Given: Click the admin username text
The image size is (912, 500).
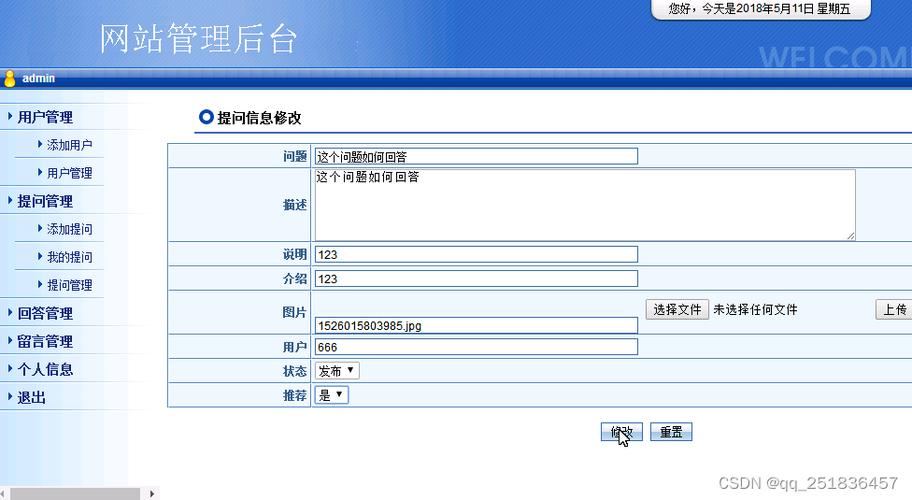Looking at the screenshot, I should coord(38,78).
